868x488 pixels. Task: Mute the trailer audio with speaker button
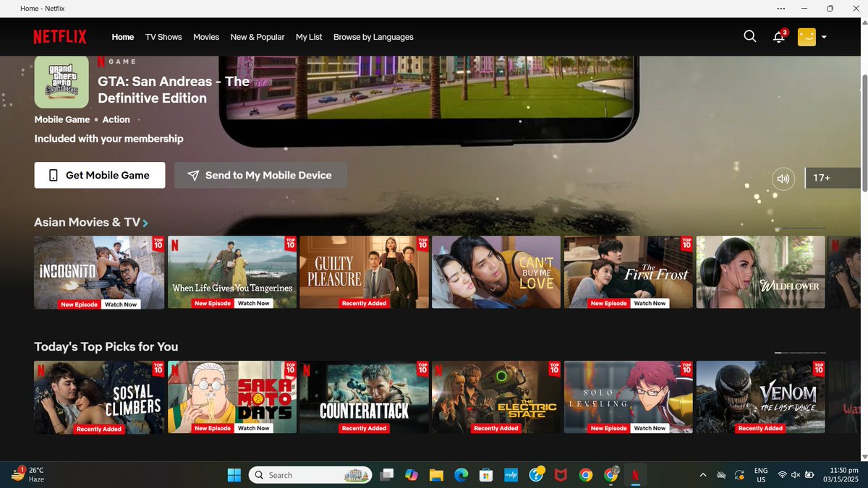[x=783, y=178]
